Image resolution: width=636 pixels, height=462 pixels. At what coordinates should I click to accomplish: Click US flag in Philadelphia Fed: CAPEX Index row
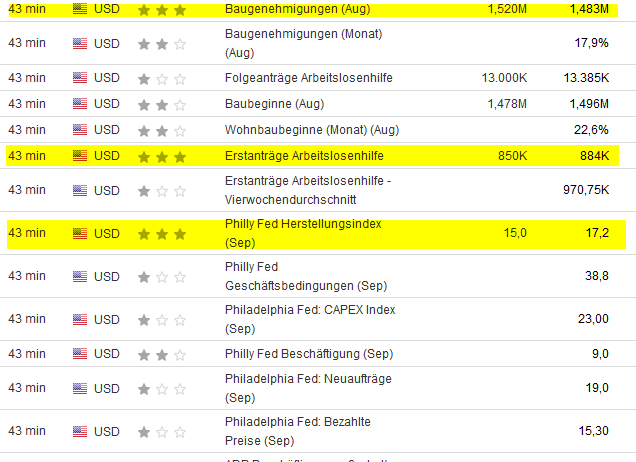pyautogui.click(x=80, y=320)
